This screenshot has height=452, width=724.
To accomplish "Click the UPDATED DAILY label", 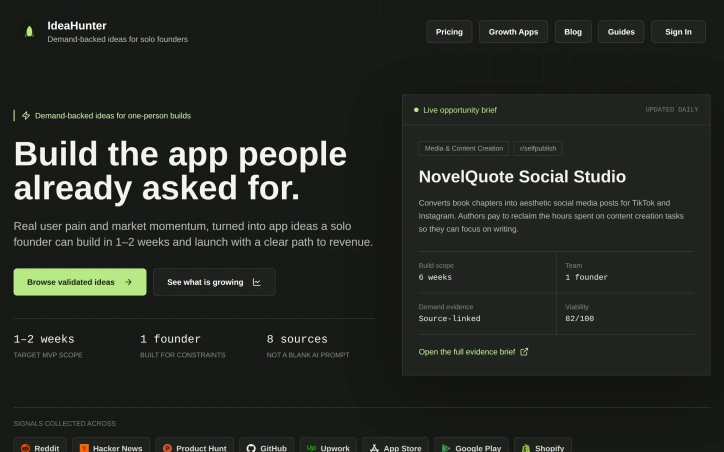I will coord(672,109).
